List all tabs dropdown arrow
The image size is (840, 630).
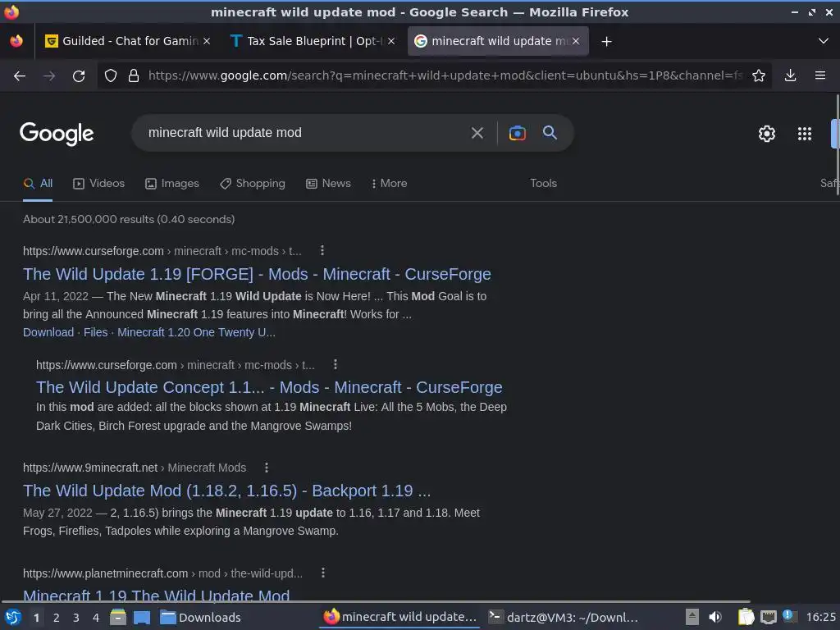pyautogui.click(x=824, y=41)
